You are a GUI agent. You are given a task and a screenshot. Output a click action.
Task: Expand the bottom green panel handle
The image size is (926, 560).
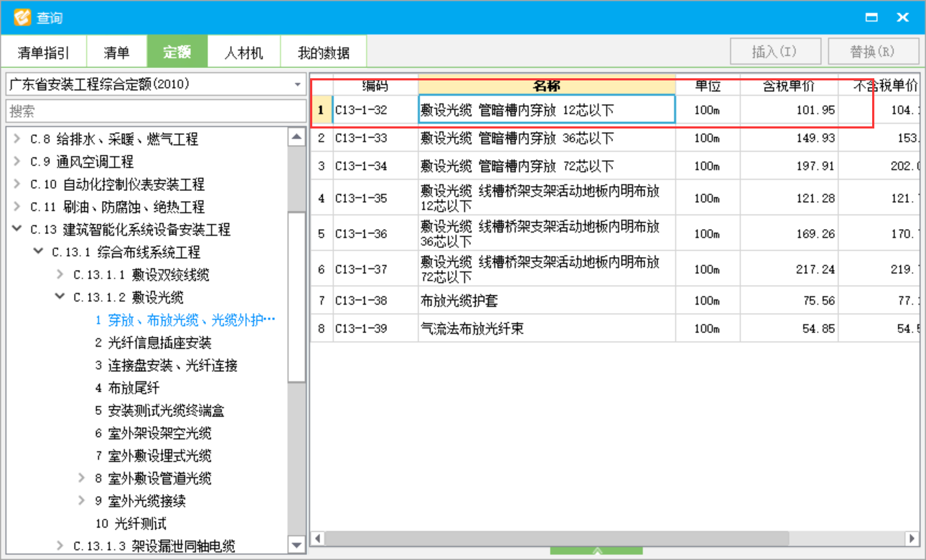[597, 551]
